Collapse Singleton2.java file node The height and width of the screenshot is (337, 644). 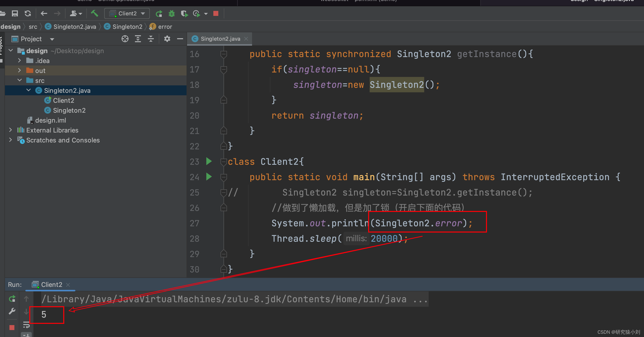[x=29, y=90]
